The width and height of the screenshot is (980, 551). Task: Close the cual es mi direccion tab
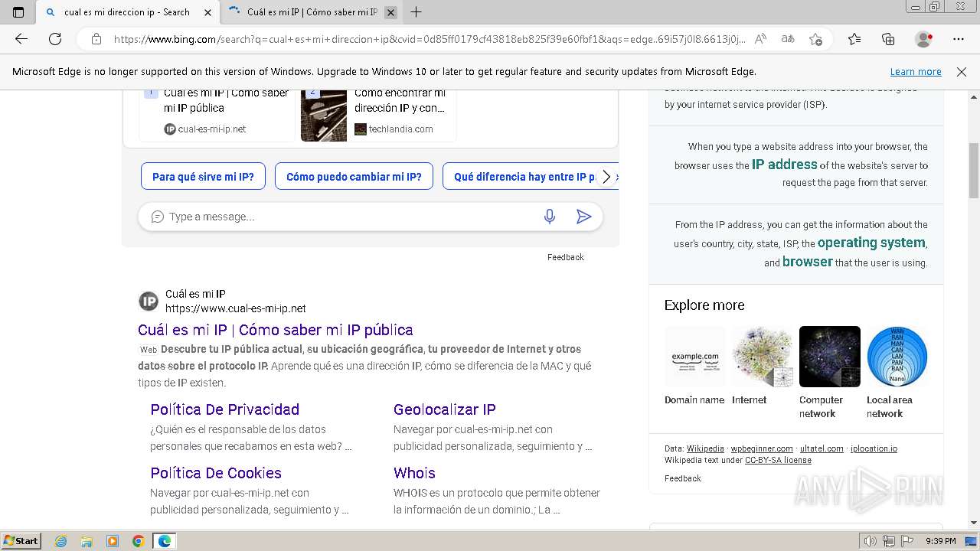207,12
